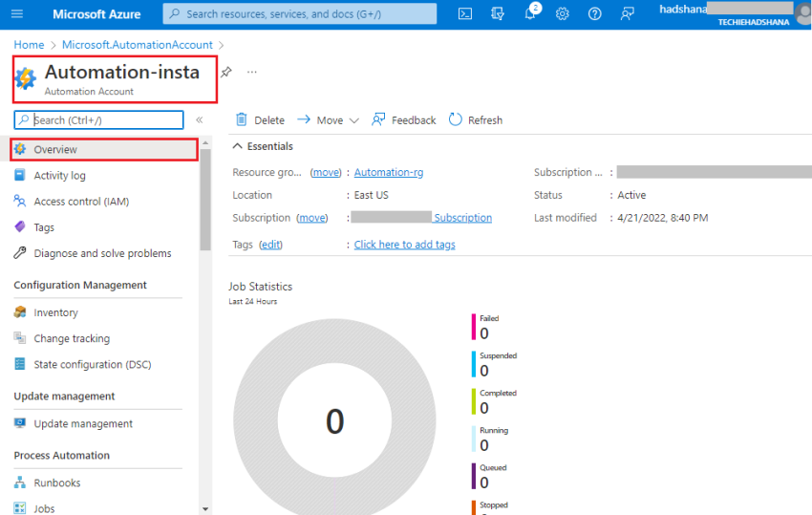Focus the sidebar Search (Ctrl+/) field

coord(99,120)
